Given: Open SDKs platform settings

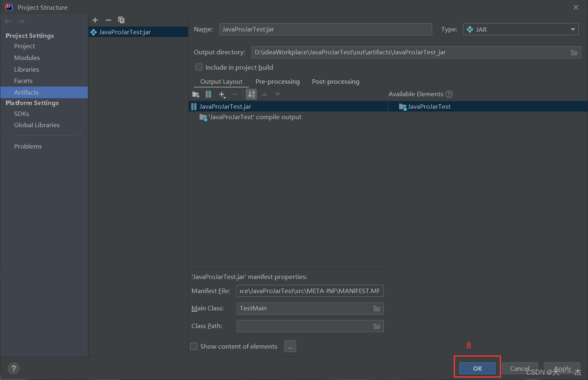Looking at the screenshot, I should [x=21, y=114].
